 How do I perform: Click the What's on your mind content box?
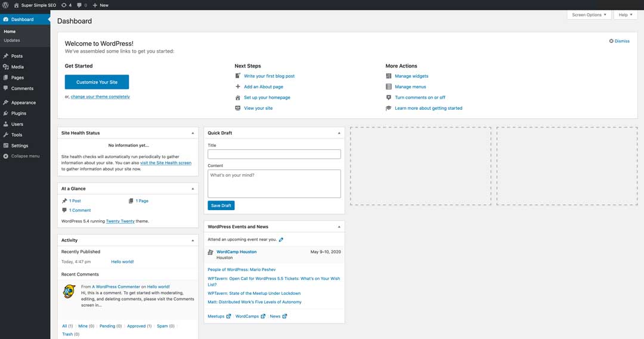[274, 184]
